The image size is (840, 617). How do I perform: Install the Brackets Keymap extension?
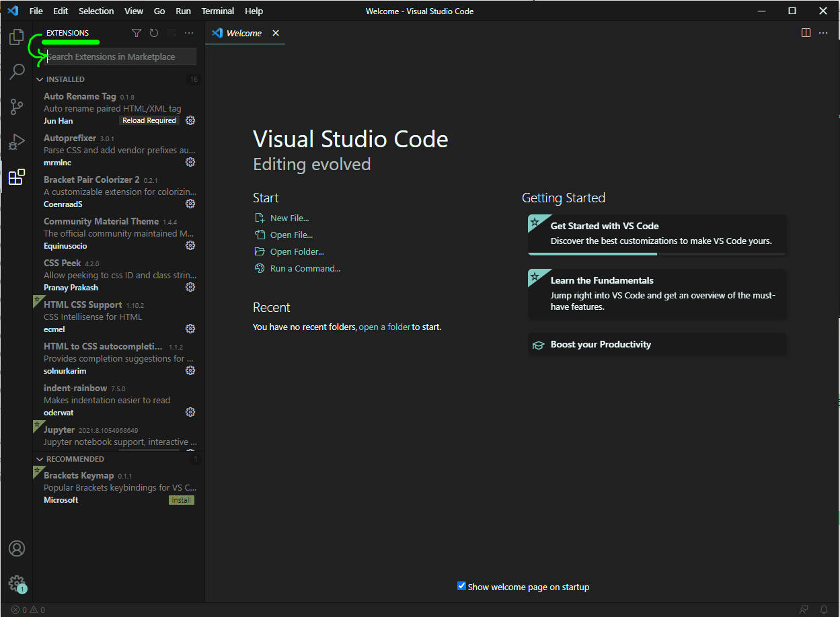(182, 500)
